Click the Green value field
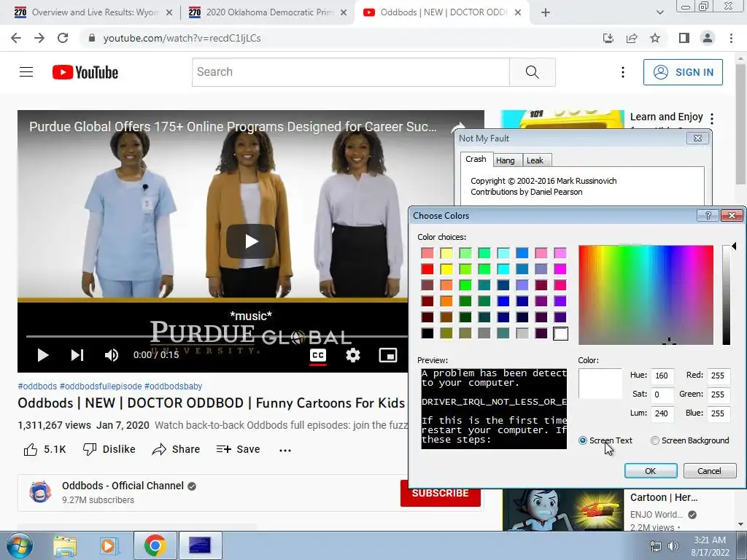Image resolution: width=747 pixels, height=560 pixels. click(x=719, y=394)
